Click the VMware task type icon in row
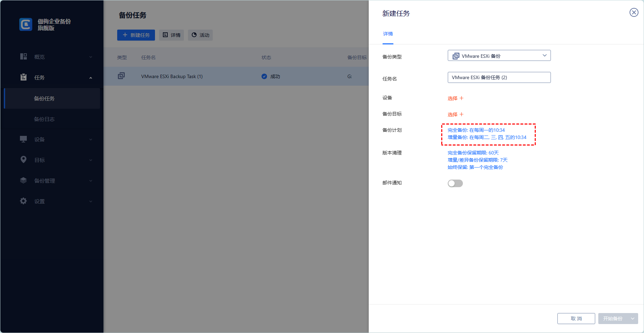The height and width of the screenshot is (333, 644). [x=121, y=76]
